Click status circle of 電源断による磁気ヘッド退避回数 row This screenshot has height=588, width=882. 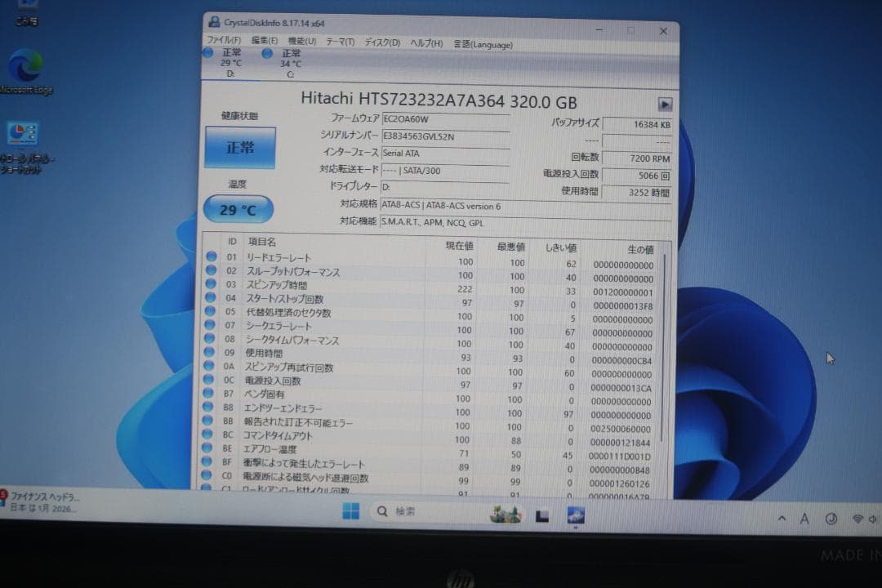(207, 475)
